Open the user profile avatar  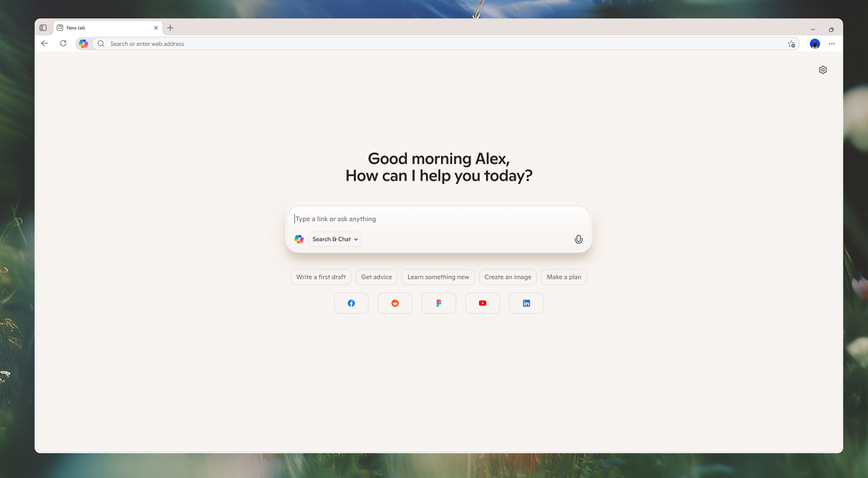tap(815, 43)
